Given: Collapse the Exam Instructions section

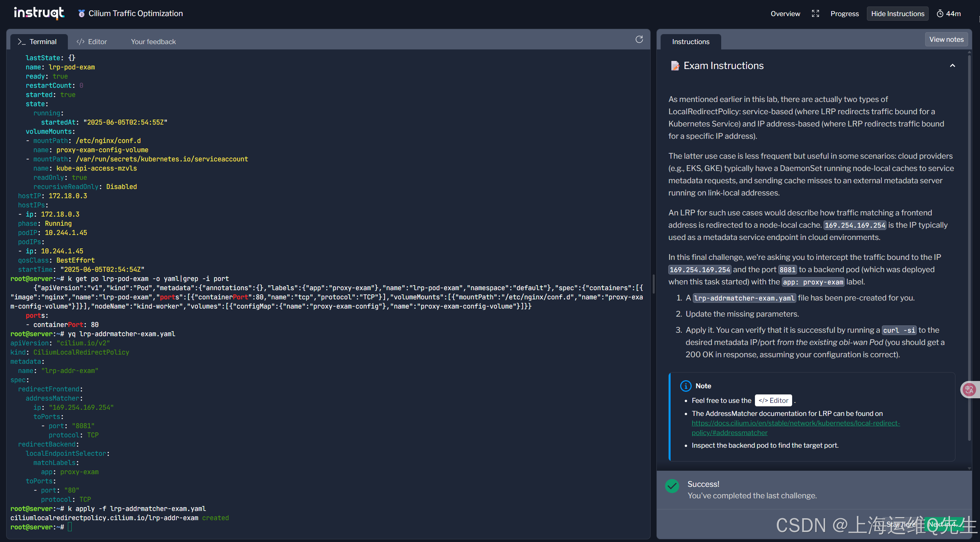Looking at the screenshot, I should (952, 66).
